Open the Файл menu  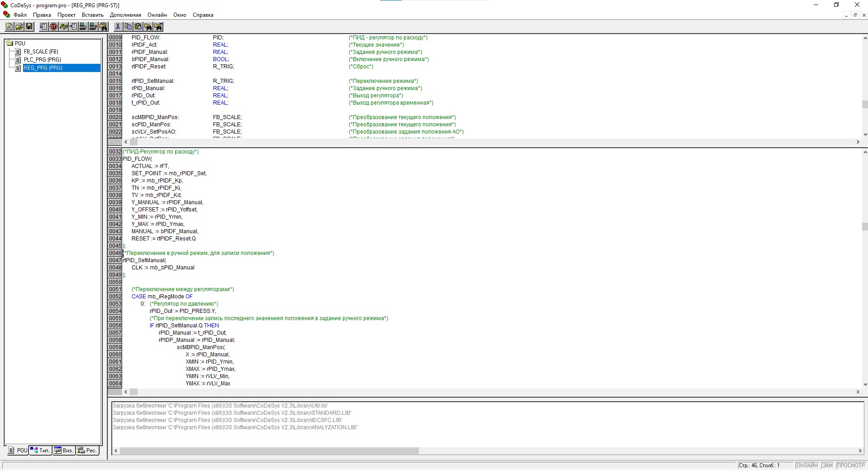[x=20, y=15]
